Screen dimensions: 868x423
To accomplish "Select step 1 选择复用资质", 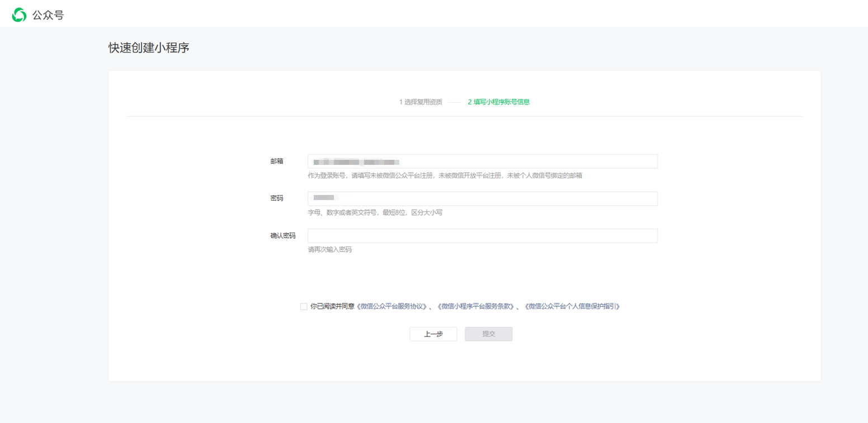I will [x=421, y=102].
